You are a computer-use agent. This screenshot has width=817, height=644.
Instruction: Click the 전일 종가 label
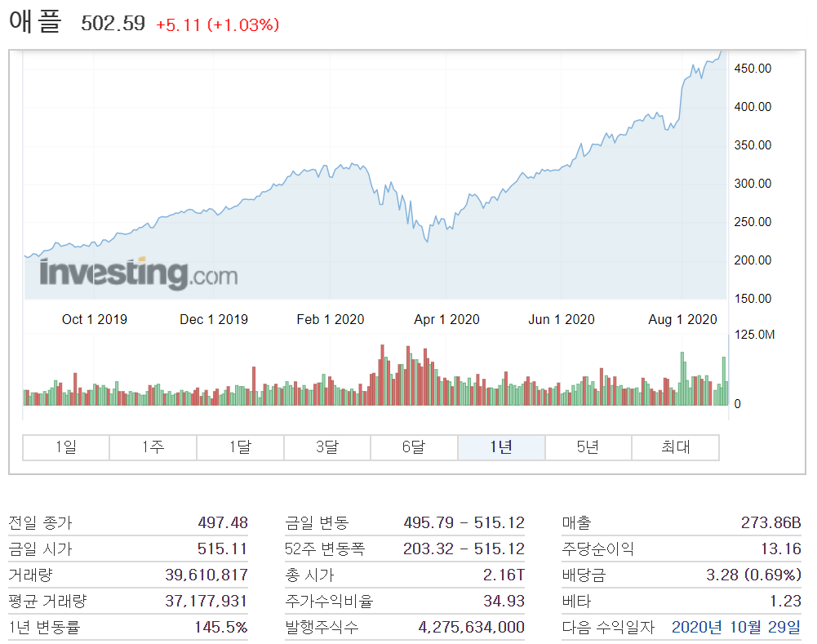(x=40, y=522)
